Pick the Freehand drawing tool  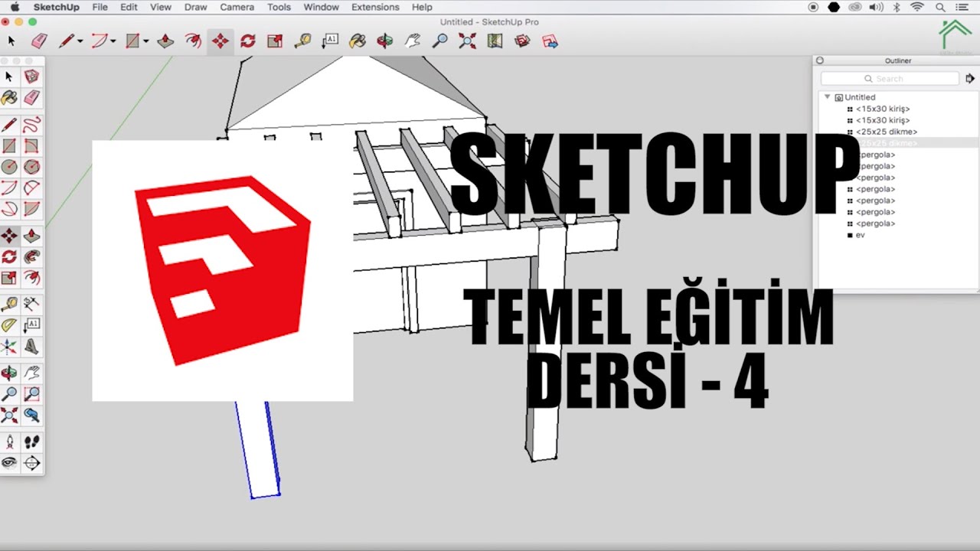31,125
